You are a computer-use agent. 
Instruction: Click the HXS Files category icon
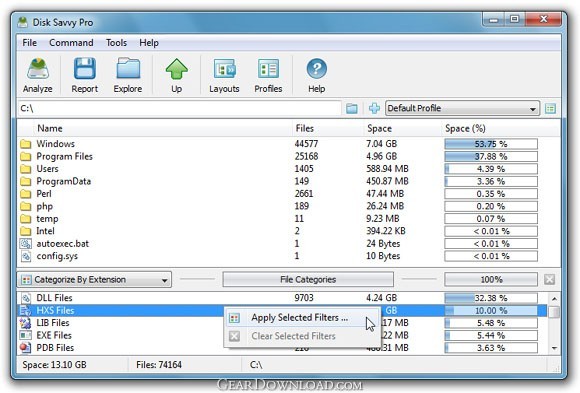tap(26, 310)
